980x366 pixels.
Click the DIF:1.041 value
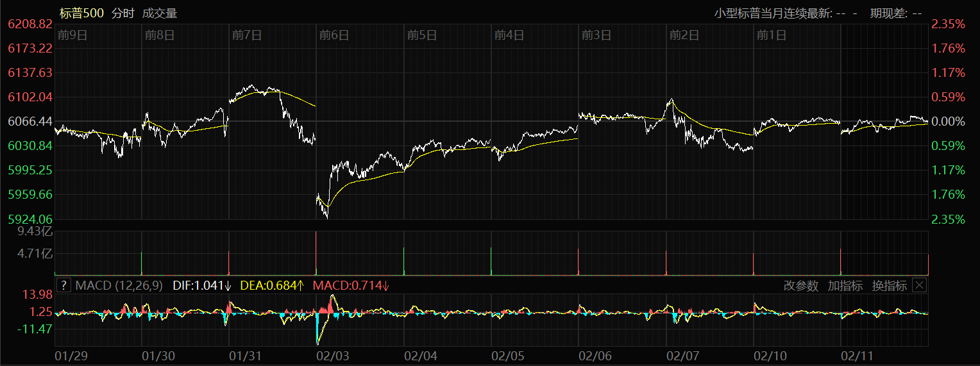point(202,286)
